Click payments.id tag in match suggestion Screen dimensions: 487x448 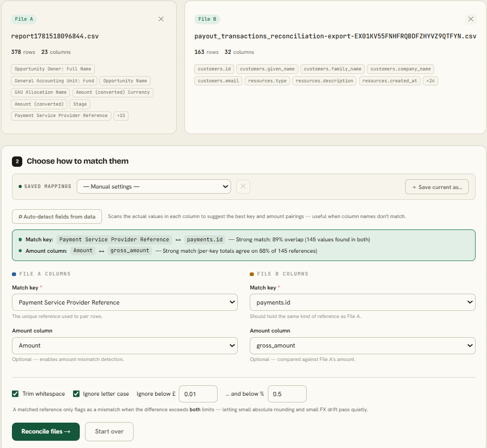[205, 239]
